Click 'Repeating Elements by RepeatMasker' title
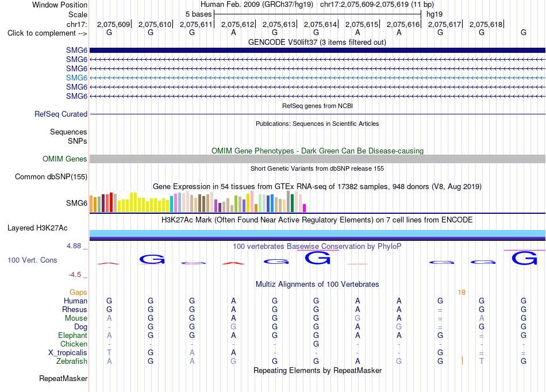Image resolution: width=546 pixels, height=392 pixels. [317, 370]
